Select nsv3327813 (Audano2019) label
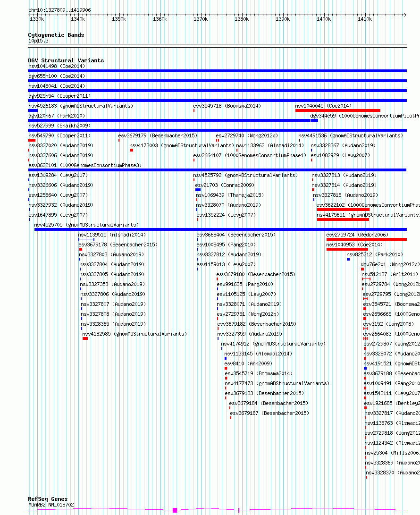420x515 pixels. click(x=344, y=175)
